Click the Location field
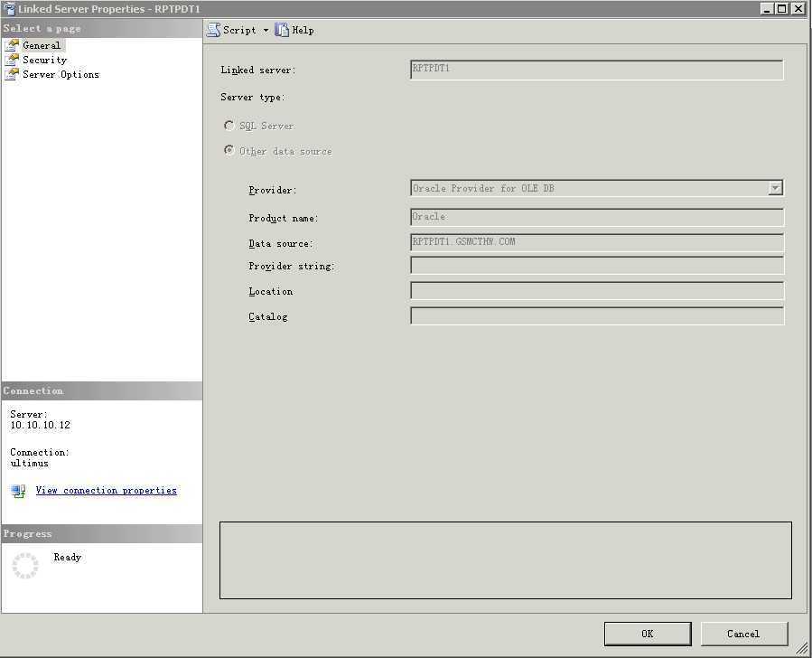 pos(596,291)
